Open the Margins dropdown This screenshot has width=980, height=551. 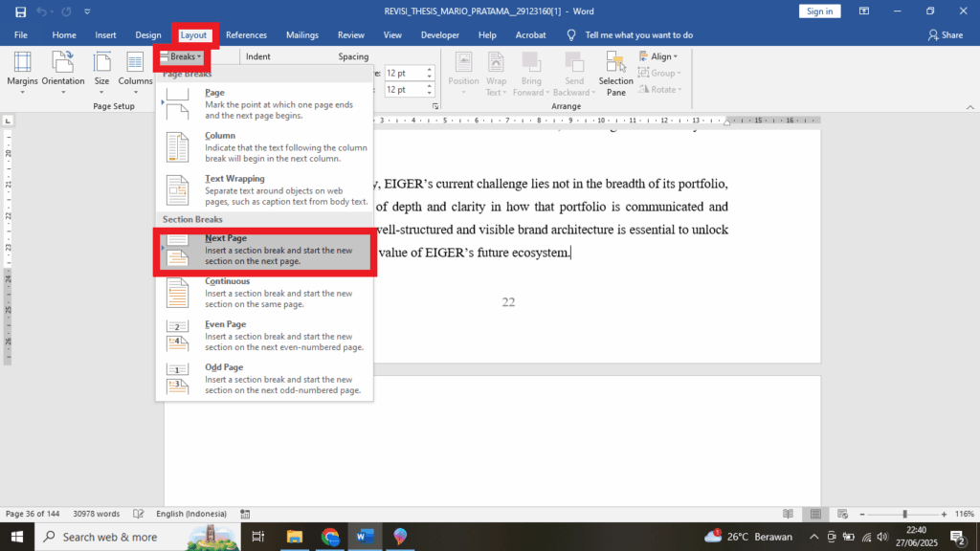click(x=23, y=73)
